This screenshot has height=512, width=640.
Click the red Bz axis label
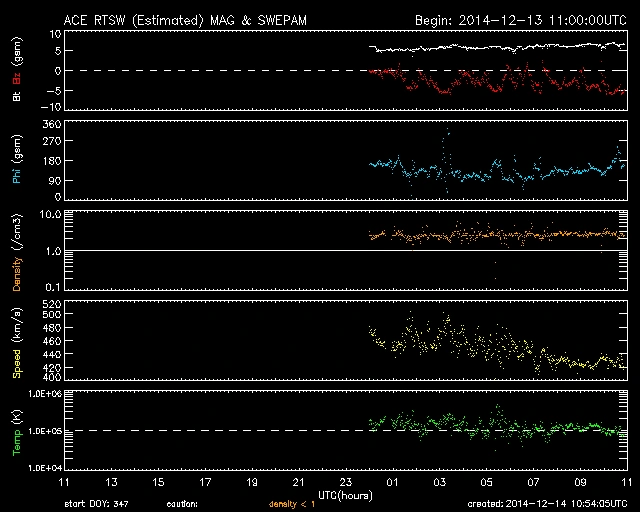[x=17, y=76]
